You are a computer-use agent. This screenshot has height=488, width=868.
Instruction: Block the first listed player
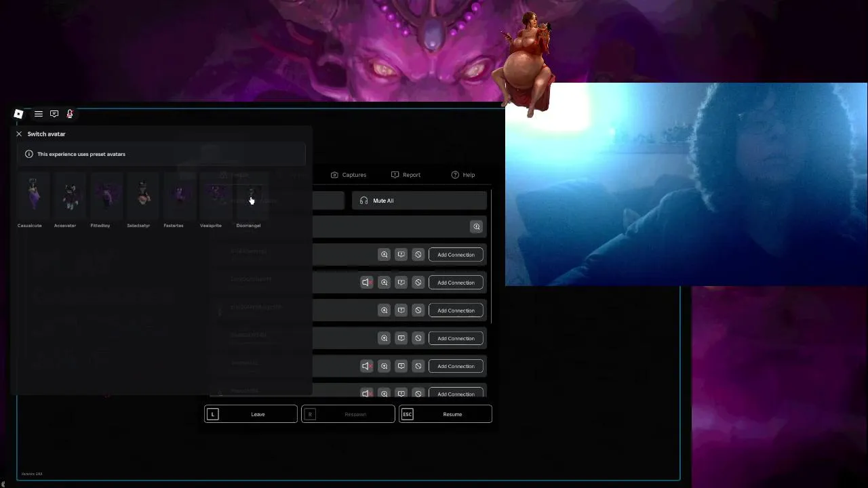pos(418,255)
